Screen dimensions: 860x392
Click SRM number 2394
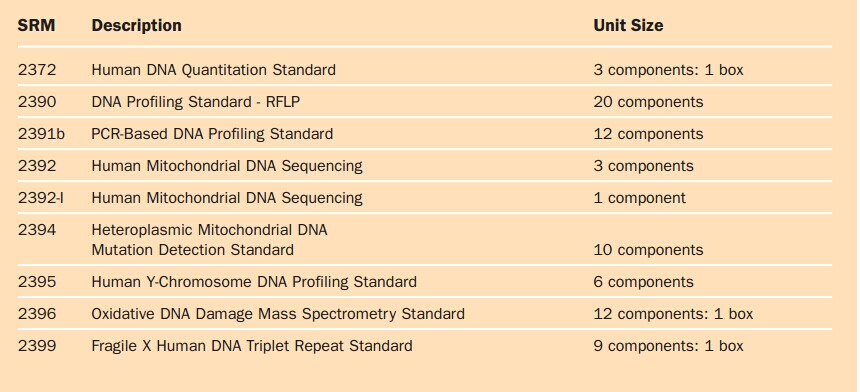tap(37, 230)
